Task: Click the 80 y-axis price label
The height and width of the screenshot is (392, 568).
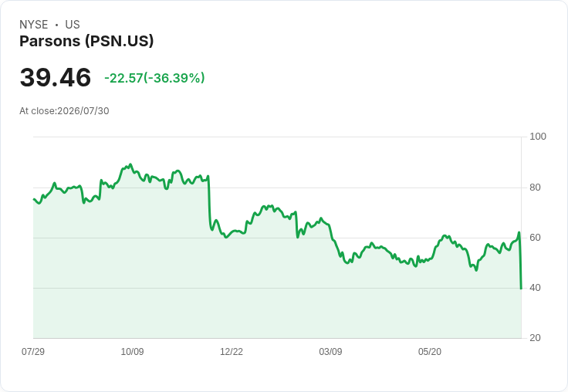Action: click(x=535, y=188)
